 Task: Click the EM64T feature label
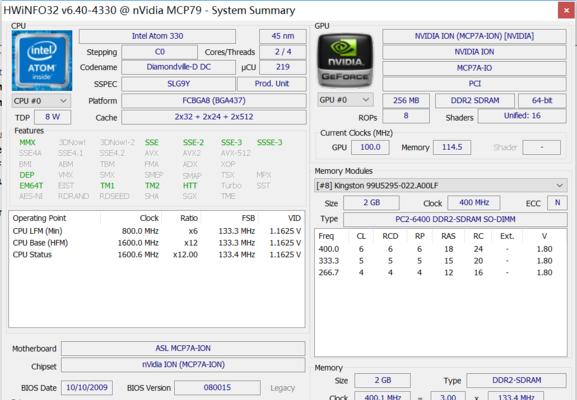click(x=31, y=185)
